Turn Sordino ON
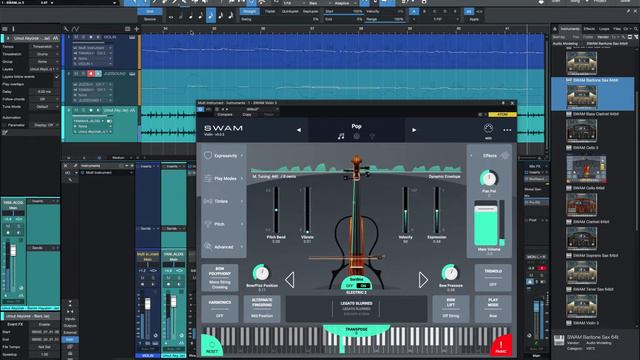 (363, 286)
